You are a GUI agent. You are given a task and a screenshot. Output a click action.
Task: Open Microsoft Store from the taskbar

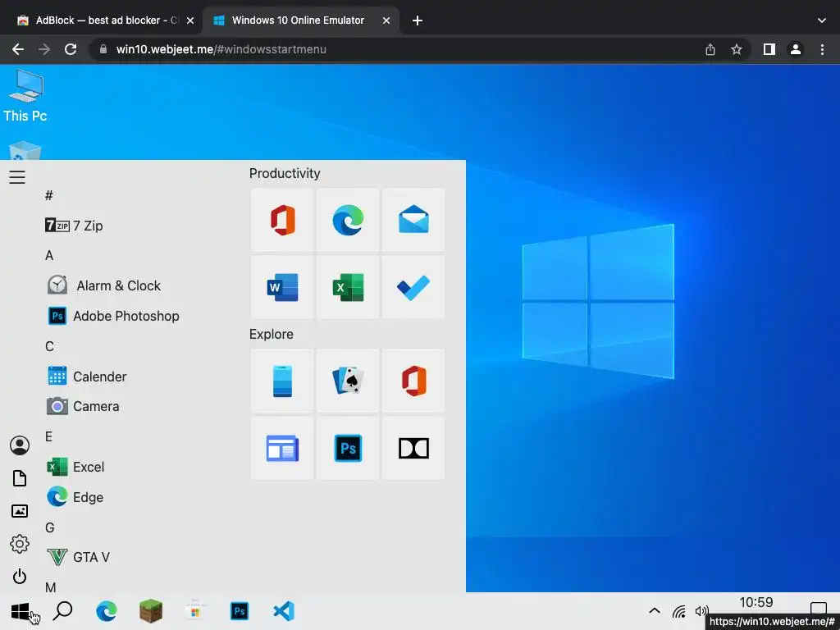pyautogui.click(x=195, y=611)
